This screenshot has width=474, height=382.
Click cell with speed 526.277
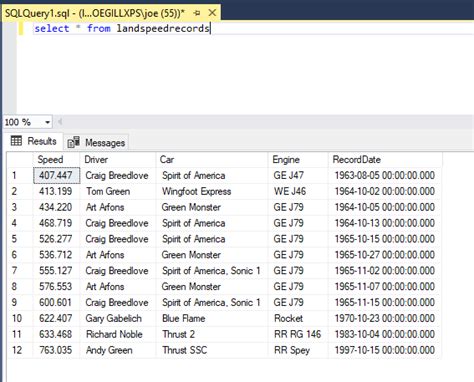[x=57, y=239]
